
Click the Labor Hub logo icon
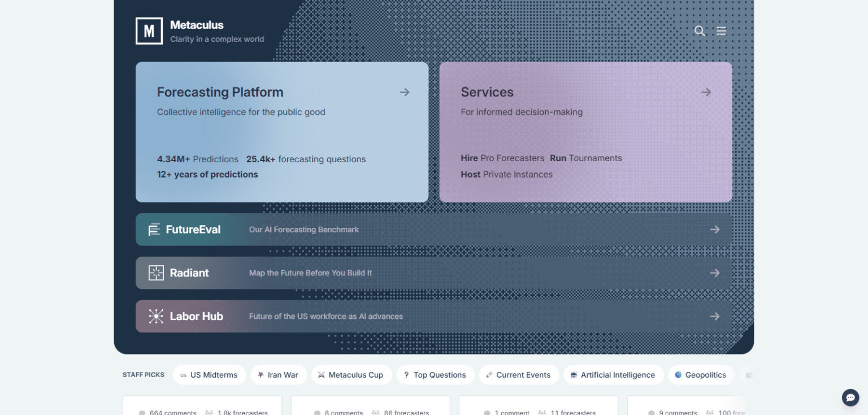coord(156,316)
